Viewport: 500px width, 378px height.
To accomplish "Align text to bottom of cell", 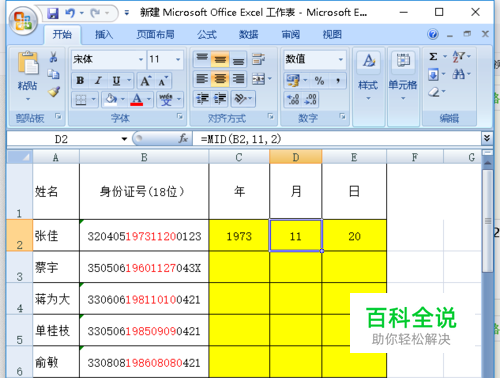I will coord(238,59).
